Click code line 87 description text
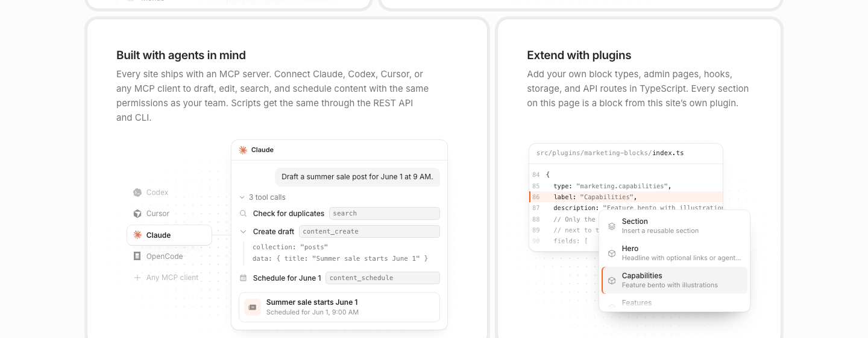The width and height of the screenshot is (868, 338). [638, 208]
